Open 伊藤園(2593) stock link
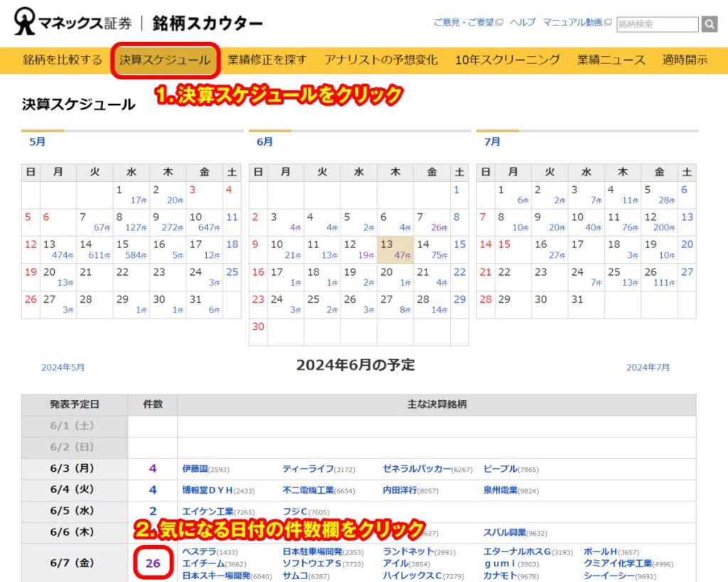Screen dimensions: 728x582 pos(205,469)
